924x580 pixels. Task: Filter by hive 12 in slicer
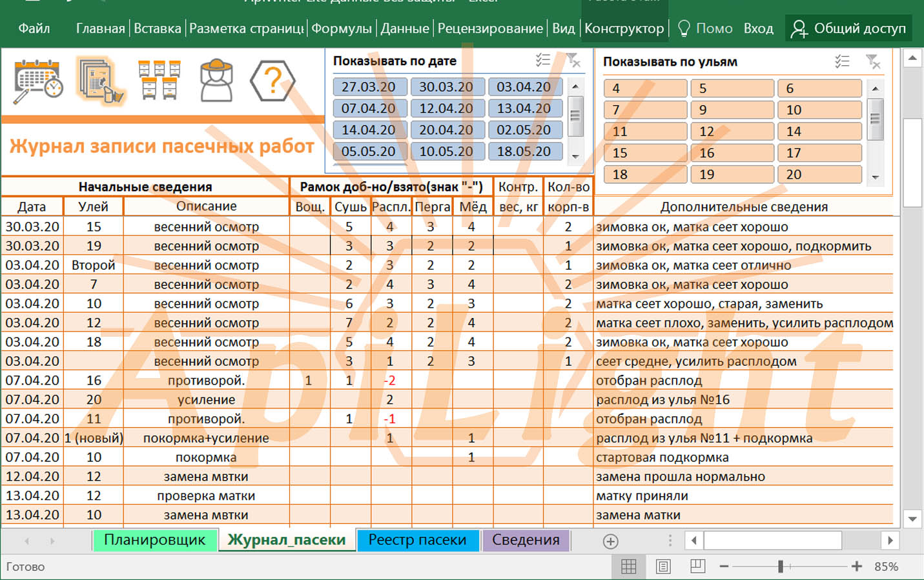pyautogui.click(x=732, y=132)
